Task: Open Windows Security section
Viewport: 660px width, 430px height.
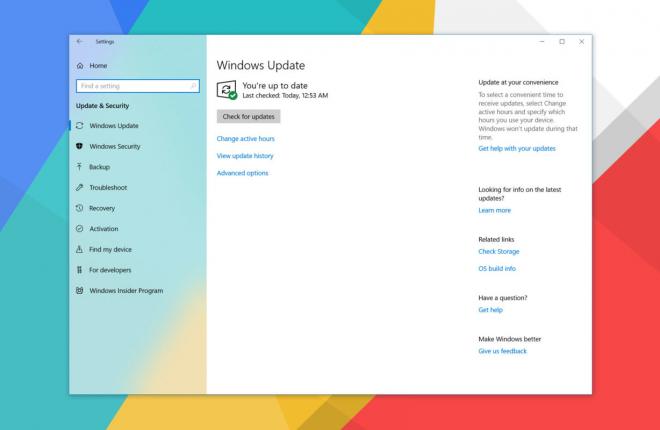Action: pyautogui.click(x=114, y=146)
